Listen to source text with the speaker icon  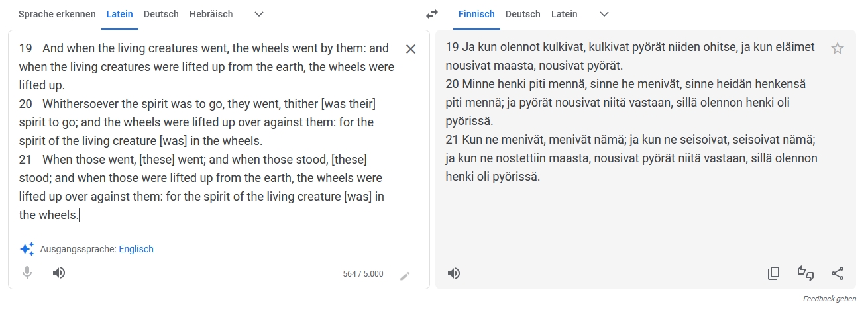(59, 273)
